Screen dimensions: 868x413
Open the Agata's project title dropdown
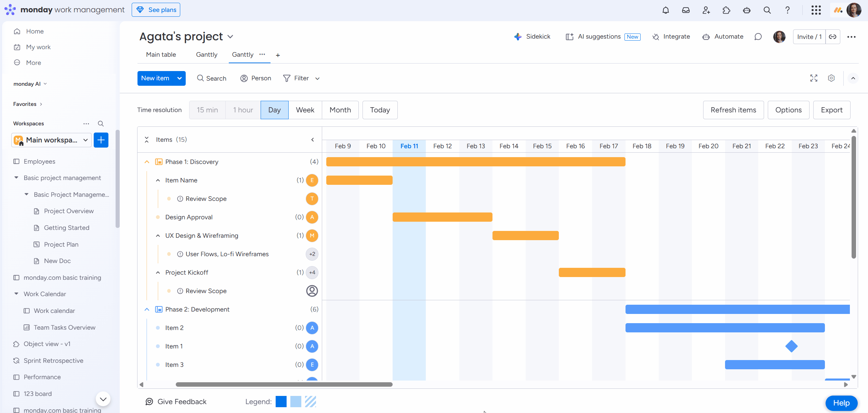click(x=231, y=37)
